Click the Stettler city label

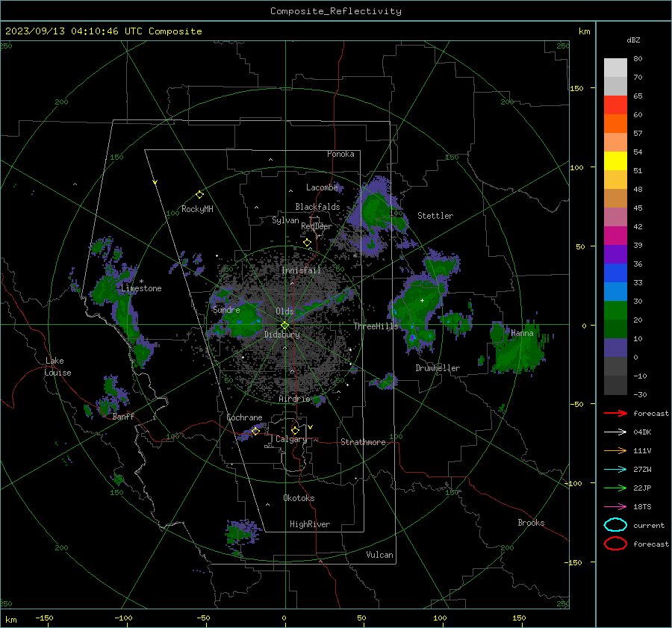[x=435, y=216]
